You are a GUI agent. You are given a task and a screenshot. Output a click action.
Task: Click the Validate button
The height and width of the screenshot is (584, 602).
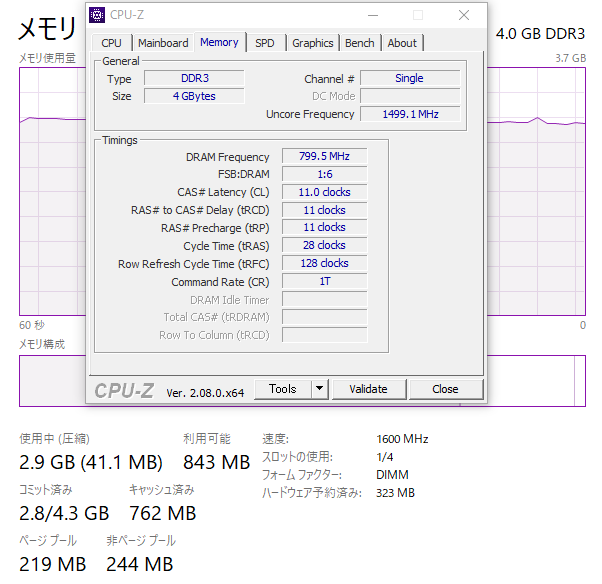click(x=369, y=389)
